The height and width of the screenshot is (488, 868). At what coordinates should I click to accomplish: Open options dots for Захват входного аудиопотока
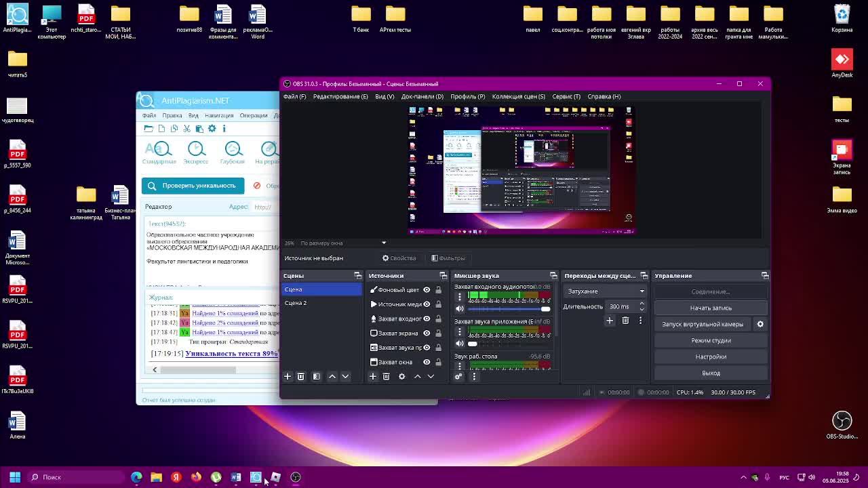tap(460, 296)
